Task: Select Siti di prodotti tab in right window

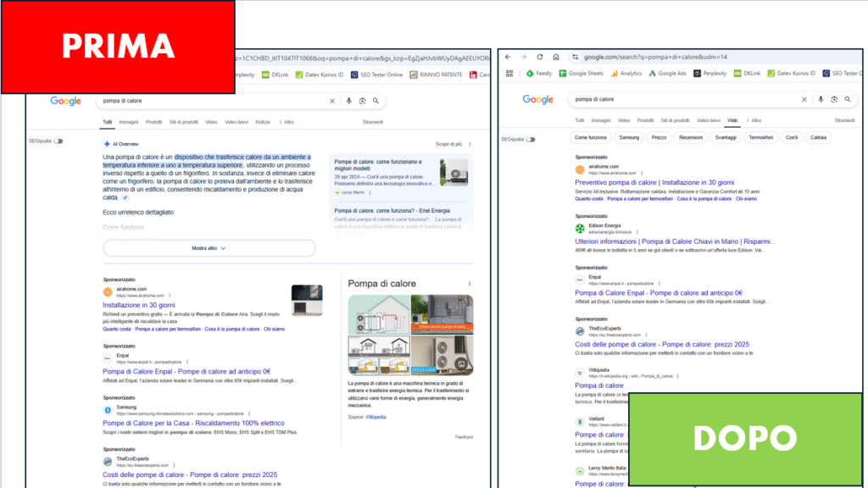Action: tap(675, 120)
